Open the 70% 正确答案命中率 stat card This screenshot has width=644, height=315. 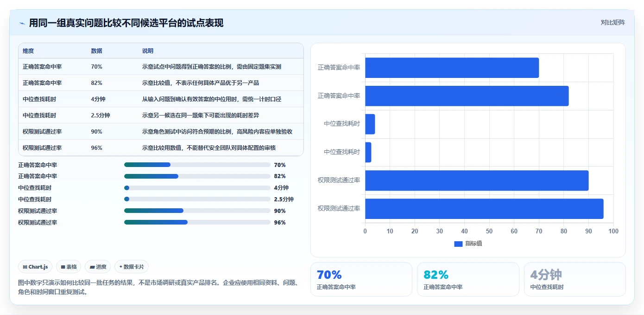361,279
